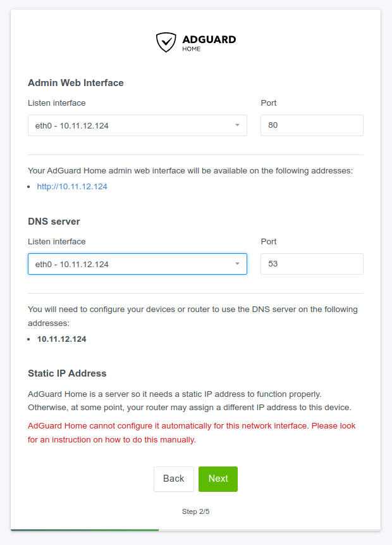This screenshot has height=545, width=392.
Task: Click the Static IP Address section heading
Action: click(67, 373)
